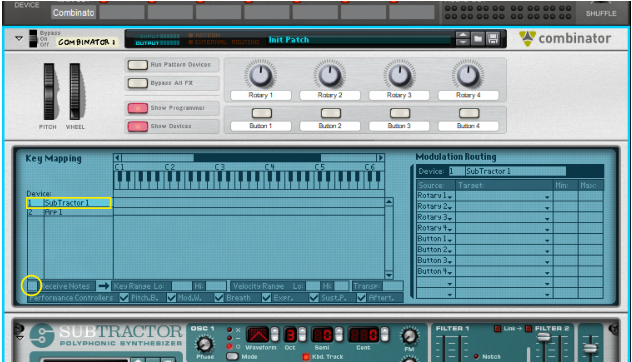Toggle Show Devices button

(137, 127)
